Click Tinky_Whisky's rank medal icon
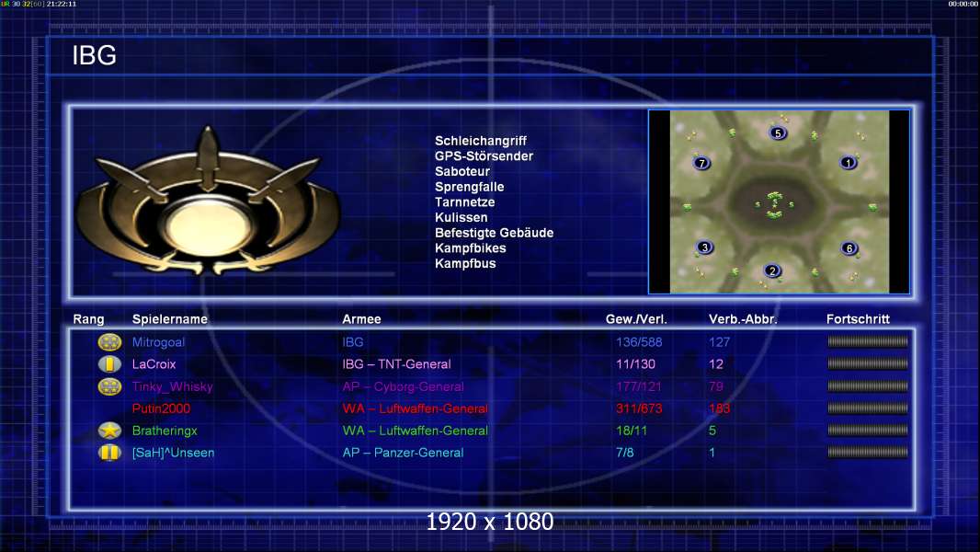 [110, 386]
